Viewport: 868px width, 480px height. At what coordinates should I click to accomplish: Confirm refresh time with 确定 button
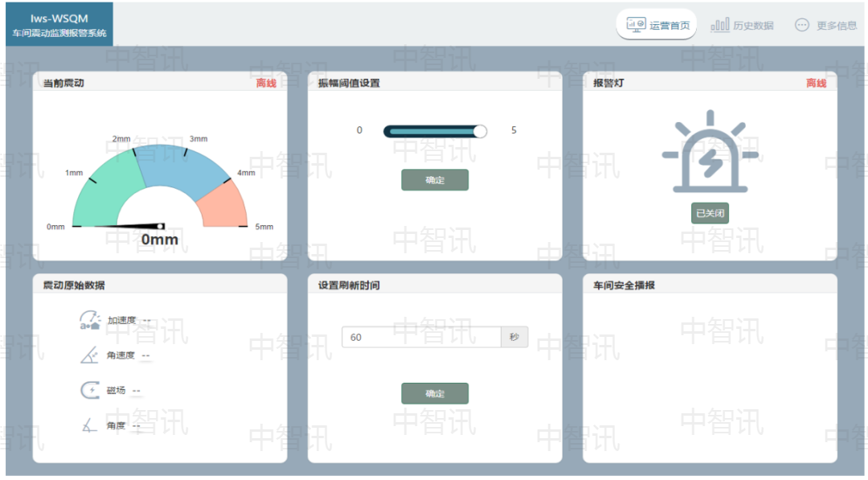pos(435,394)
